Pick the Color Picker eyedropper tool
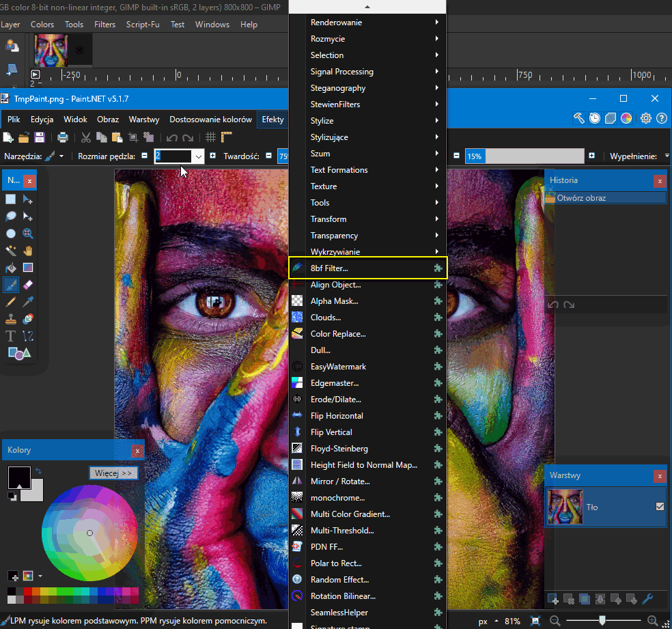Viewport: 672px width, 629px height. pyautogui.click(x=28, y=301)
